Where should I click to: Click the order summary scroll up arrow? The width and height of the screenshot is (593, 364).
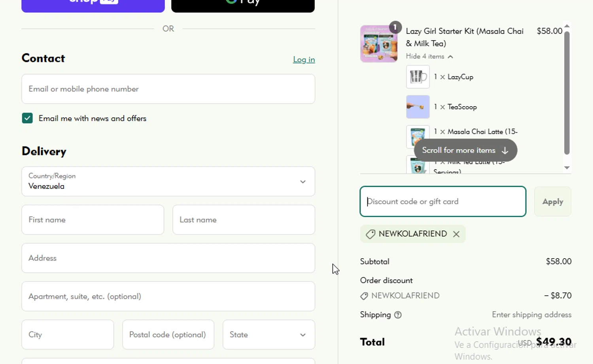567,26
